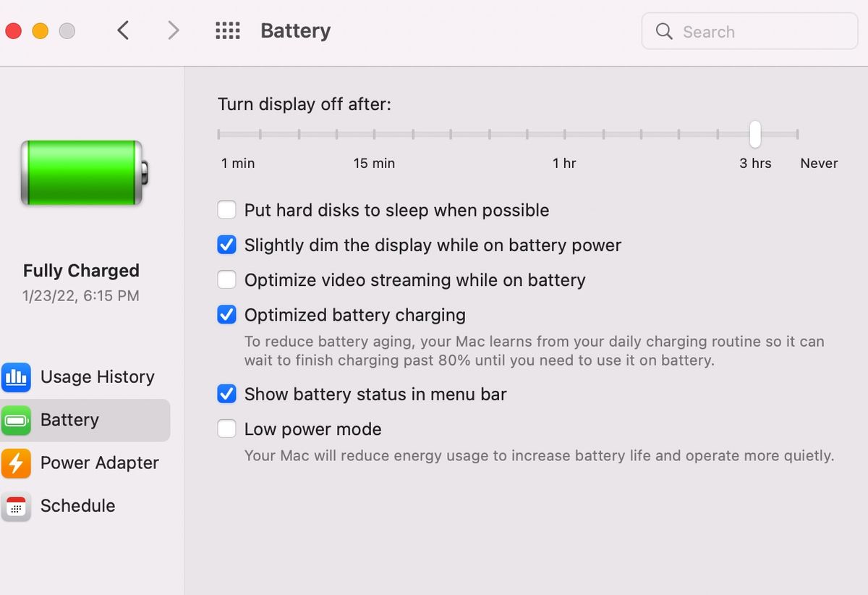
Task: Open the orange Power Adapter icon
Action: click(x=16, y=463)
